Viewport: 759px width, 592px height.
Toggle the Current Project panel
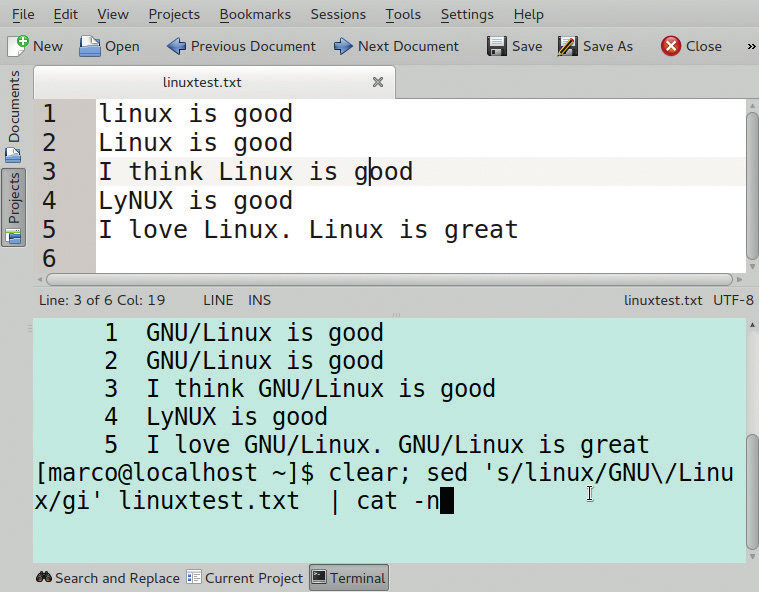click(245, 577)
